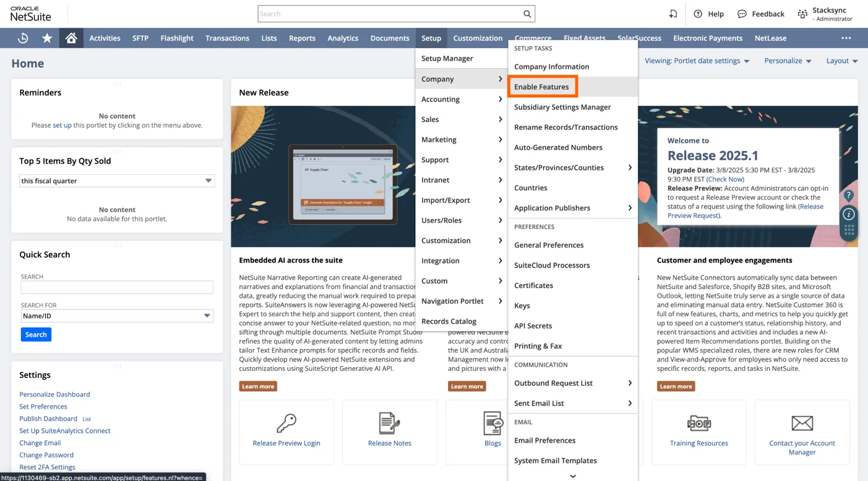Click the Release Preview Login key icon
The width and height of the screenshot is (868, 481).
click(286, 423)
